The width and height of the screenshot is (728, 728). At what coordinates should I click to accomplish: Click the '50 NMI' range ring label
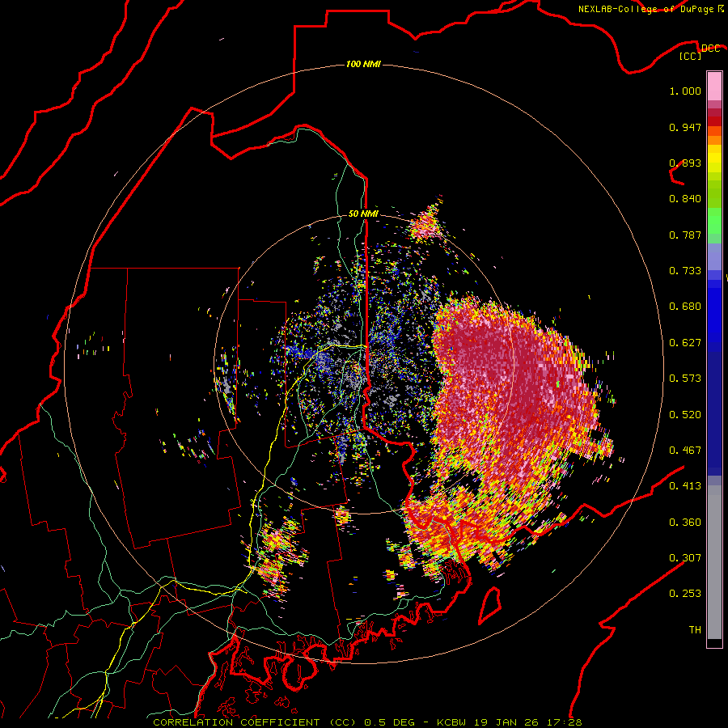(x=363, y=214)
